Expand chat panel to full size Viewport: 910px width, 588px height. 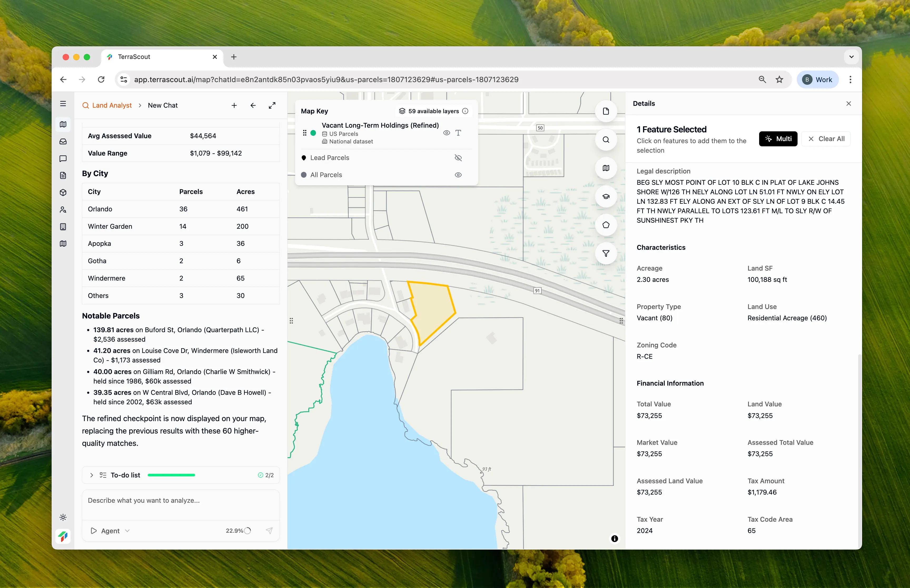coord(272,105)
